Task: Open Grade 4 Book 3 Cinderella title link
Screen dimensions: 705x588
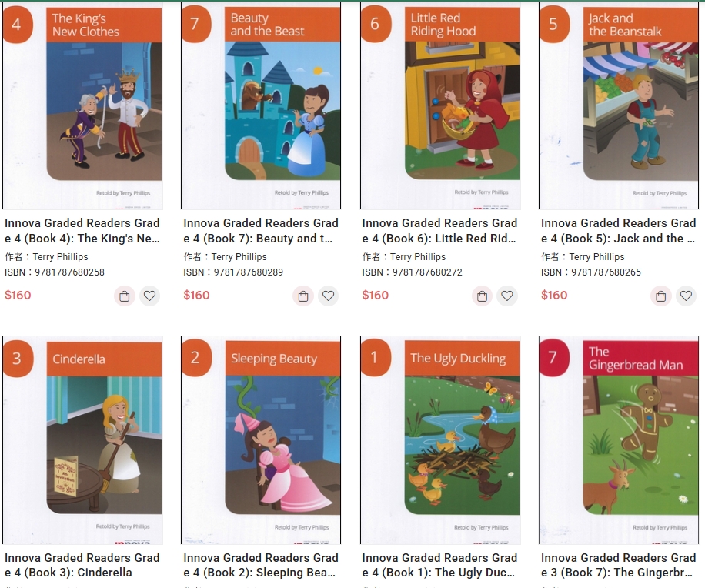Action: [82, 565]
